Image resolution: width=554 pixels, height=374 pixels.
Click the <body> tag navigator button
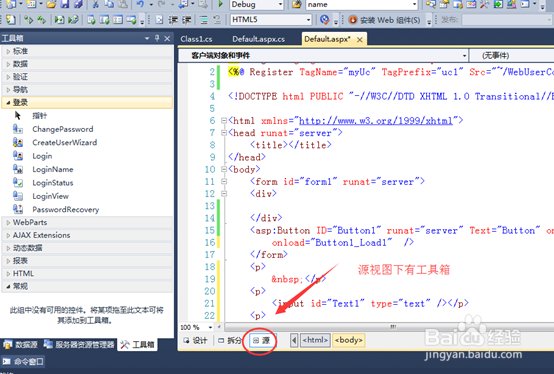349,340
